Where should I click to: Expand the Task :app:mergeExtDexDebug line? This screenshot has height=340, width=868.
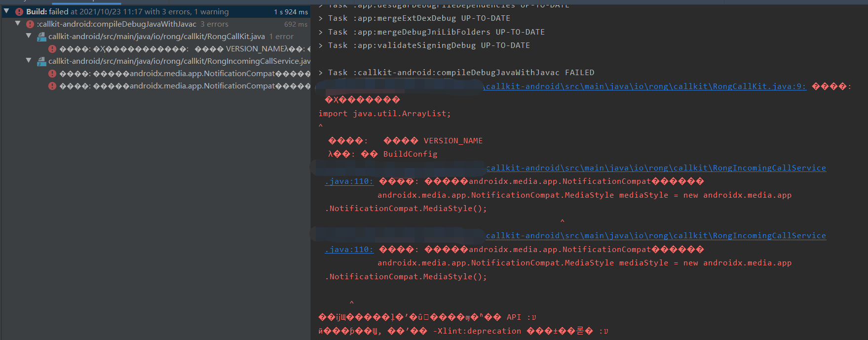[x=321, y=18]
